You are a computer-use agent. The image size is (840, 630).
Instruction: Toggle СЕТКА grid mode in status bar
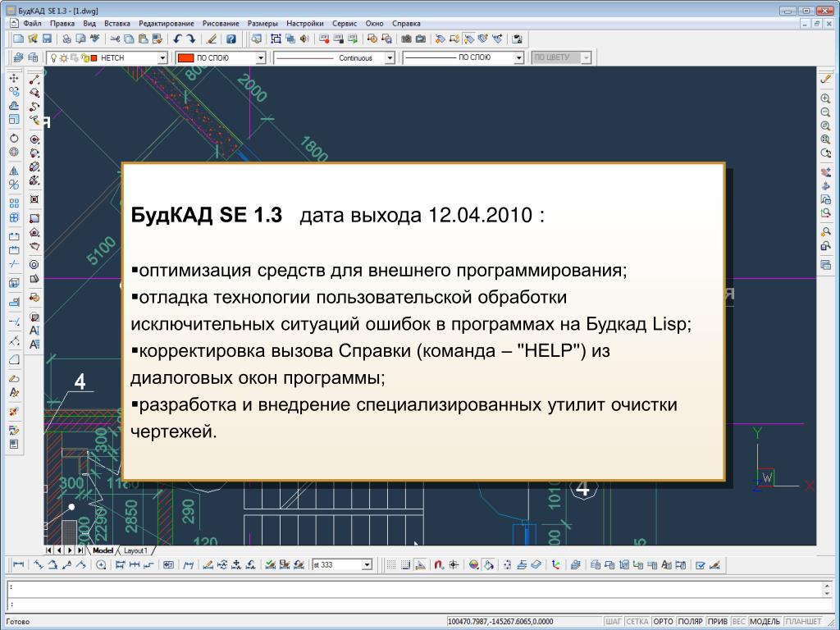pos(637,622)
